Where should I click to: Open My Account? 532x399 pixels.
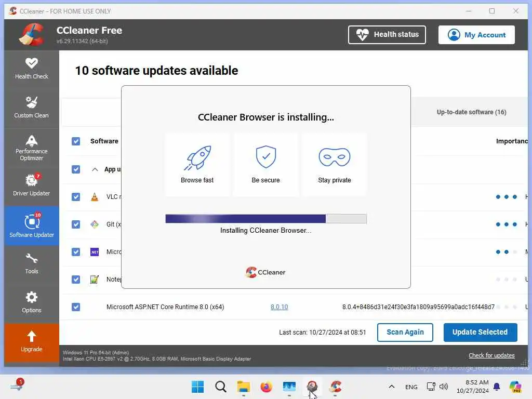(x=476, y=35)
